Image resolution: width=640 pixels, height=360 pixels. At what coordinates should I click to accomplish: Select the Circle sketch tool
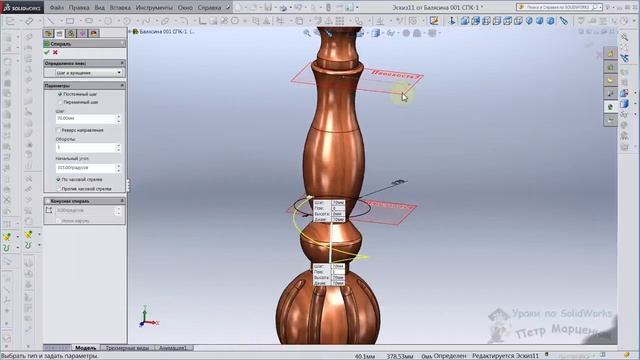click(x=108, y=21)
